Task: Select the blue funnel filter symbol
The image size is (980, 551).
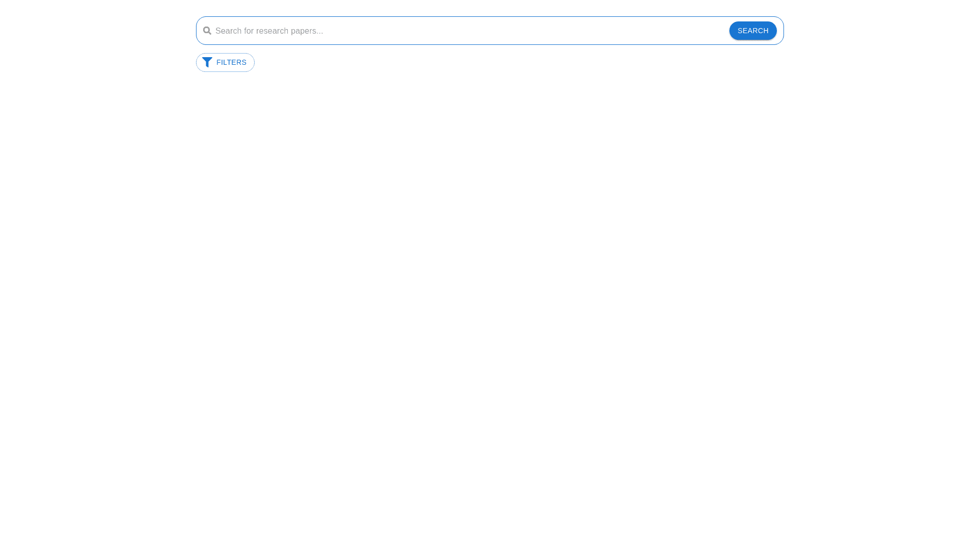Action: (x=207, y=62)
